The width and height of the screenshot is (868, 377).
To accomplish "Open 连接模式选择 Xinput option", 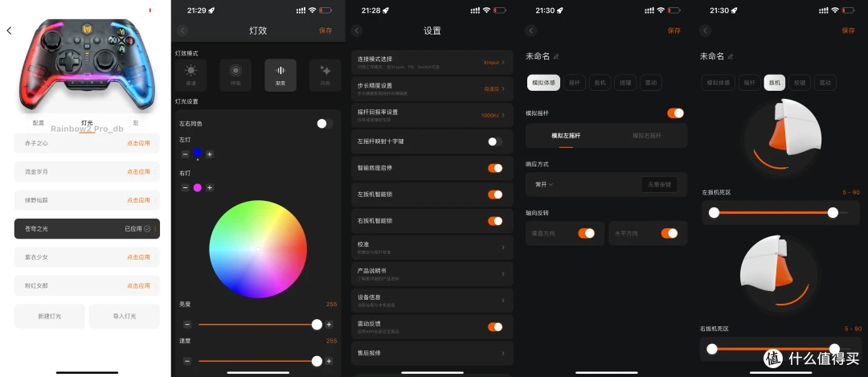I will (x=432, y=62).
